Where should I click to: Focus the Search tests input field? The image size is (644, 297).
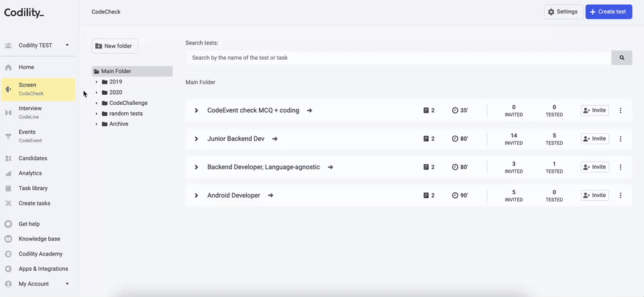point(398,58)
